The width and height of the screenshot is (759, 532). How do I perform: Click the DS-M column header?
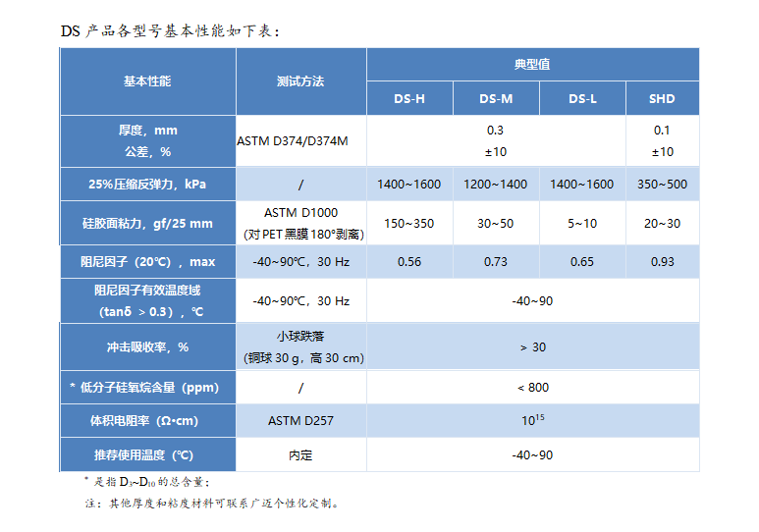point(496,98)
